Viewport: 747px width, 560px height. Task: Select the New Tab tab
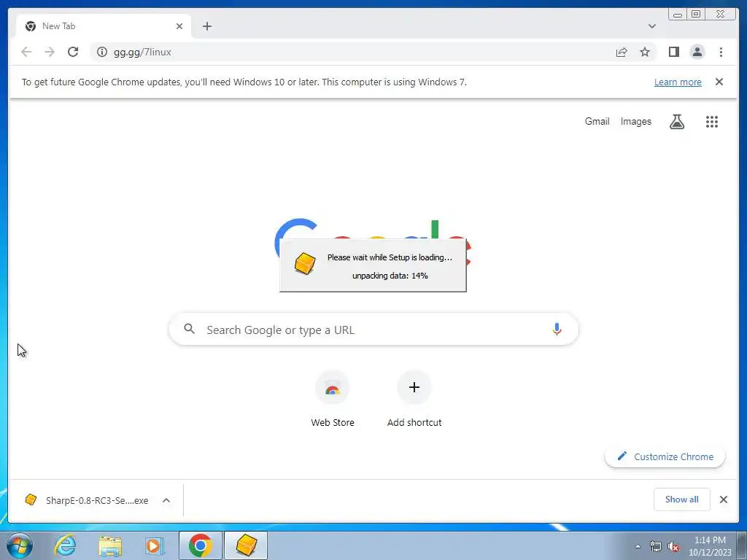tap(104, 26)
